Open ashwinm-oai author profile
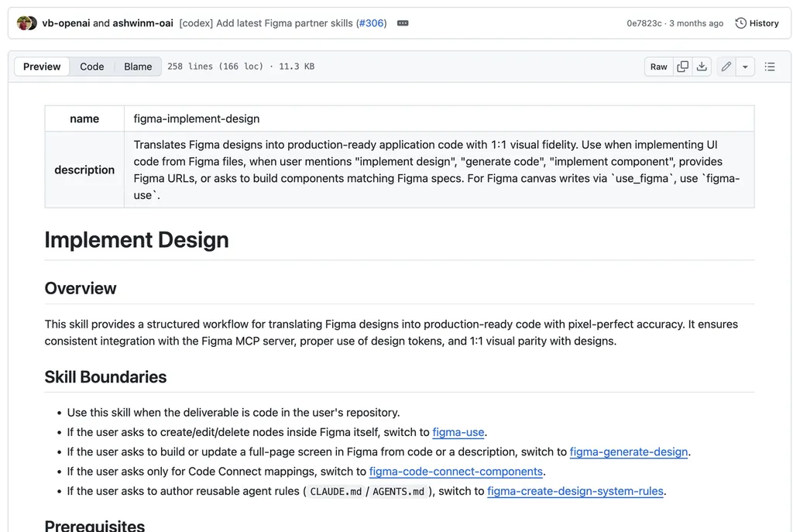793x532 pixels. (x=142, y=23)
